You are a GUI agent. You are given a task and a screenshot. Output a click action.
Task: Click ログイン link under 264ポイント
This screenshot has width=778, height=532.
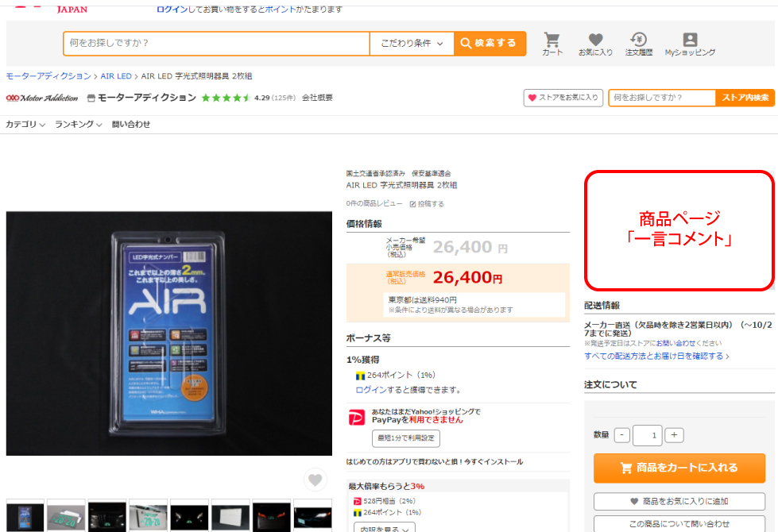tap(370, 390)
